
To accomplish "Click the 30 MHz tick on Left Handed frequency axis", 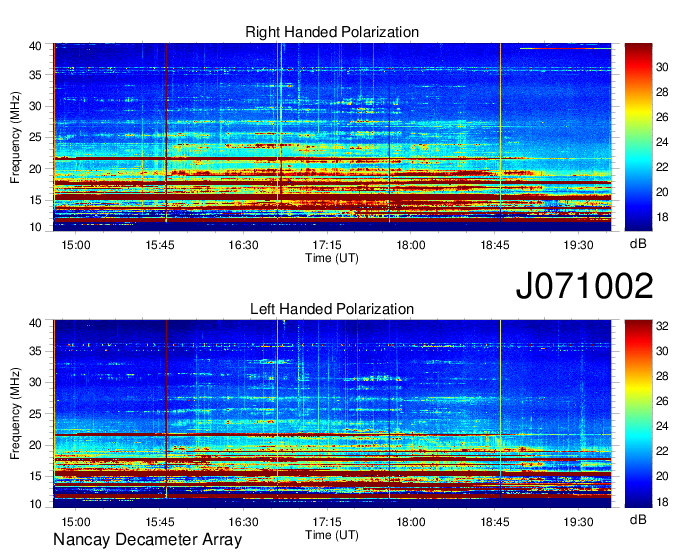I will 36,382.
